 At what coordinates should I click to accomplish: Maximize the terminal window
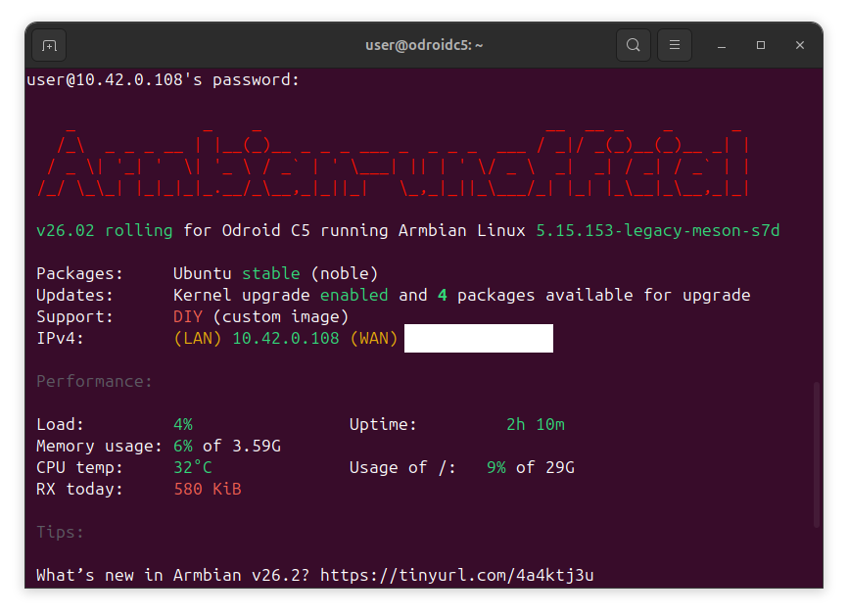click(761, 45)
